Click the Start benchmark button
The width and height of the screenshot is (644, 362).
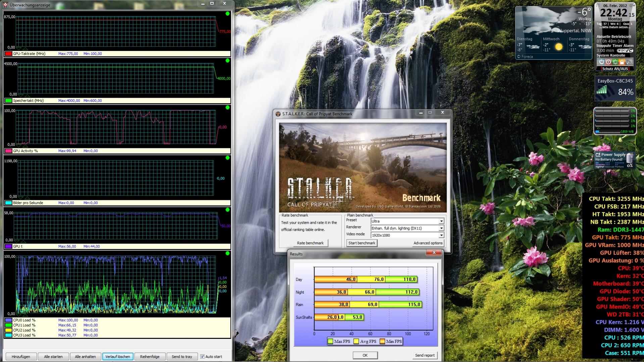[x=362, y=243]
